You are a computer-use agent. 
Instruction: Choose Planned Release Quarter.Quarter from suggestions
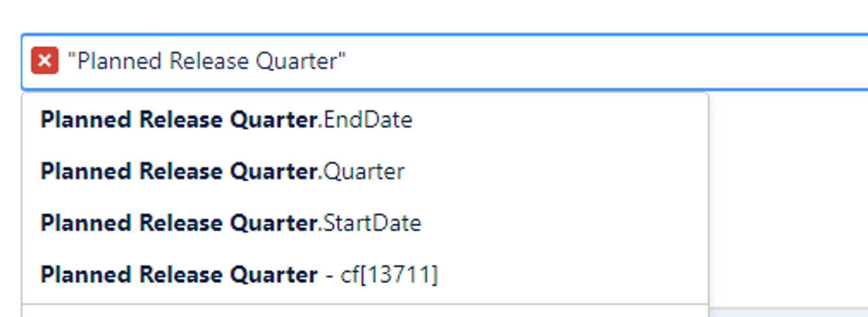[x=222, y=171]
